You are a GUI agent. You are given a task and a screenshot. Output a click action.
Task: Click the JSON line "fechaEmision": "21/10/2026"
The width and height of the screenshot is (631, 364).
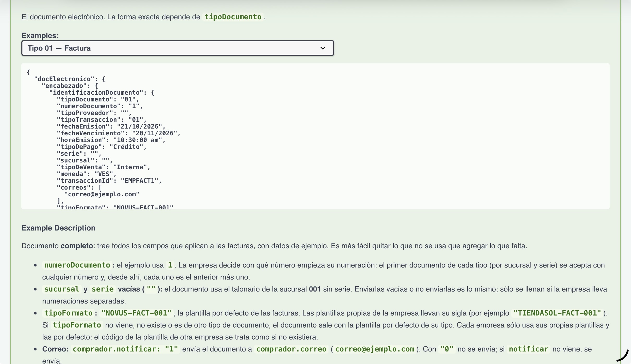(x=111, y=126)
